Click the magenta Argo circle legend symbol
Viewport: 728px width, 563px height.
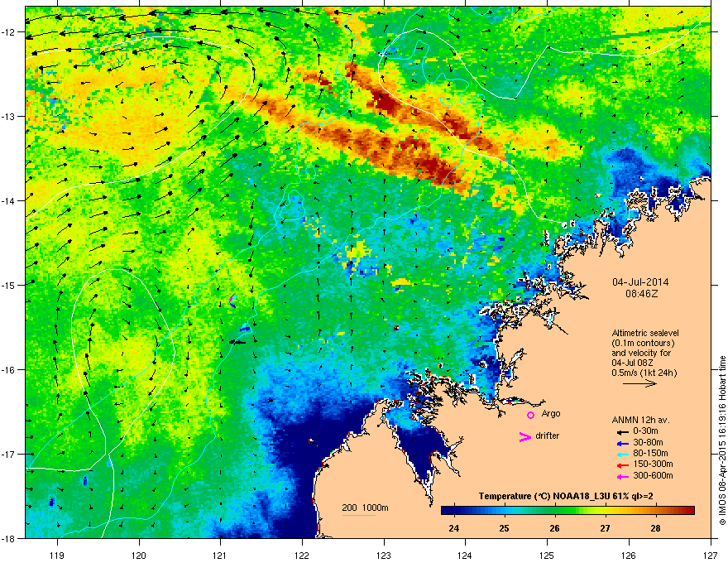pos(530,415)
